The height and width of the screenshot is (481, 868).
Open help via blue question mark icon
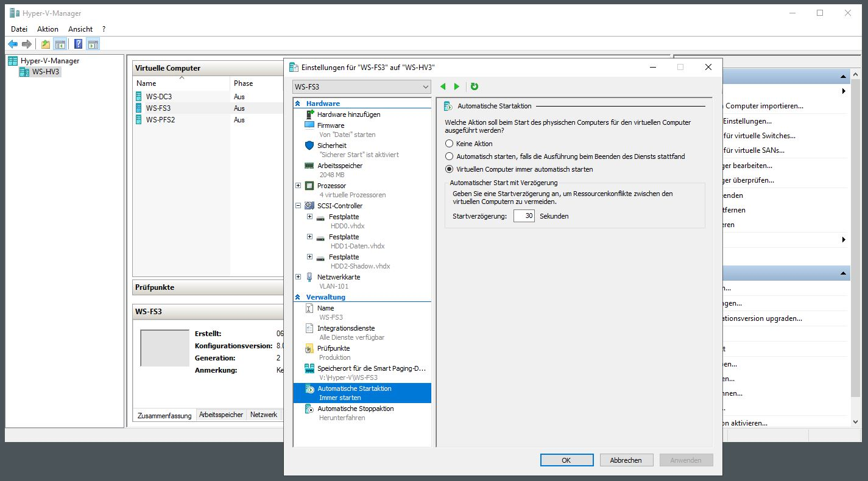click(79, 44)
